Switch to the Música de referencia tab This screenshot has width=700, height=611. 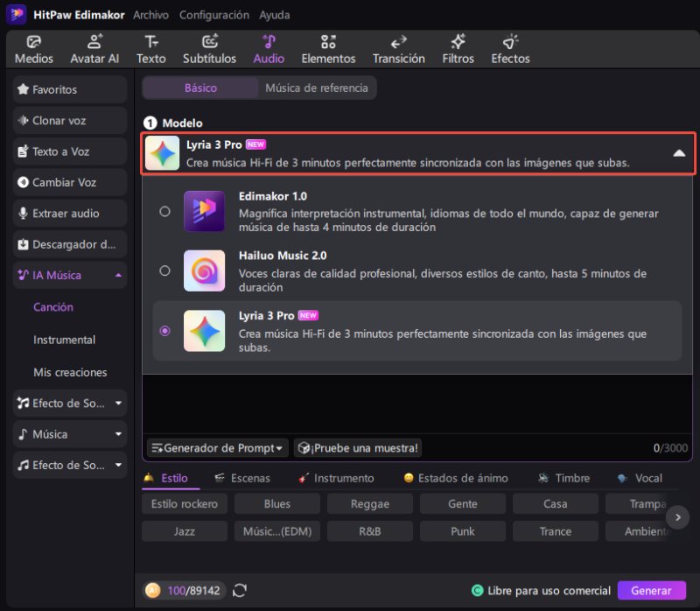[x=317, y=88]
